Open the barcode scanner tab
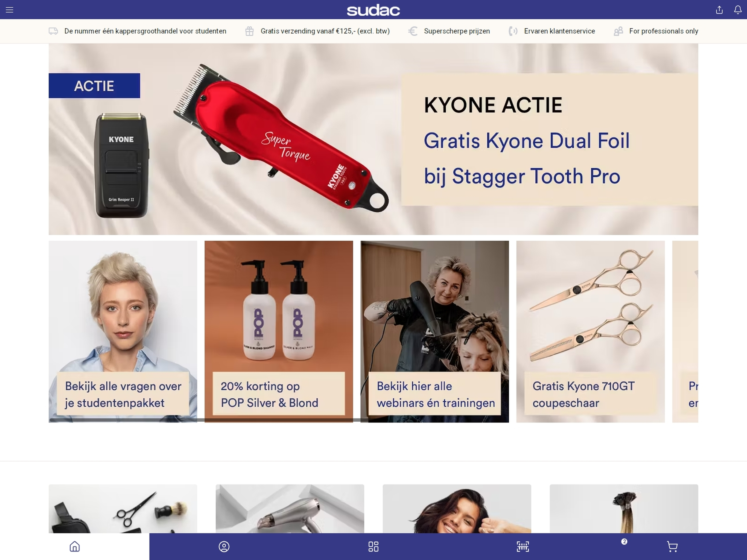The width and height of the screenshot is (747, 560). pos(523,547)
